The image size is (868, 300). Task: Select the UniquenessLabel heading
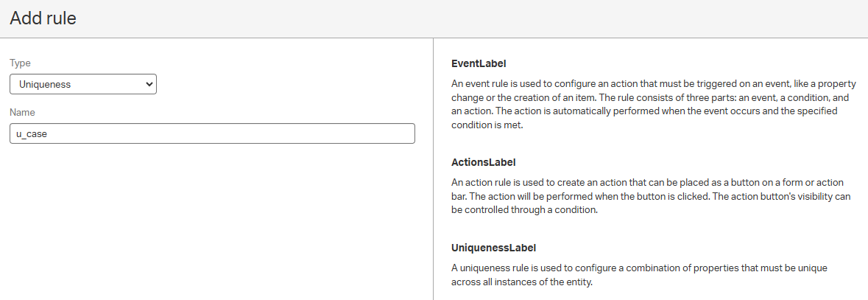click(x=493, y=247)
